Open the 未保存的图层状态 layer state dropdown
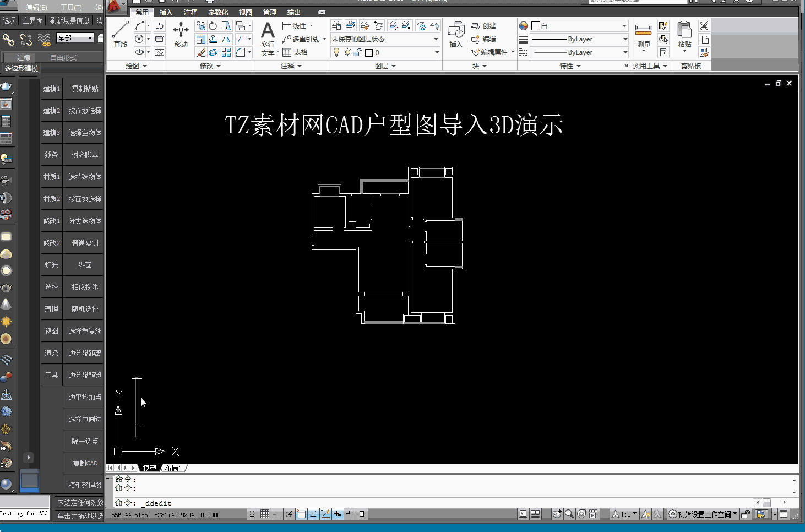Image resolution: width=805 pixels, height=532 pixels. [384, 39]
